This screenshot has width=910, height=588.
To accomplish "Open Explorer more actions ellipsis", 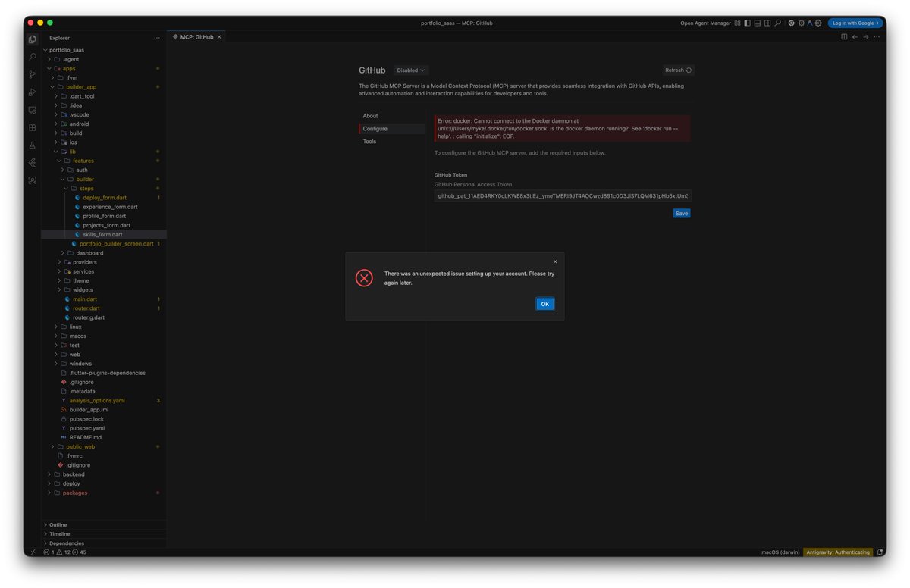I will pos(157,38).
